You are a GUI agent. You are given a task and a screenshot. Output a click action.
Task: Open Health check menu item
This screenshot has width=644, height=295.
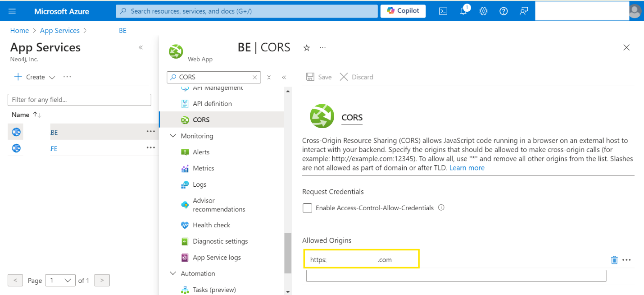(x=211, y=225)
